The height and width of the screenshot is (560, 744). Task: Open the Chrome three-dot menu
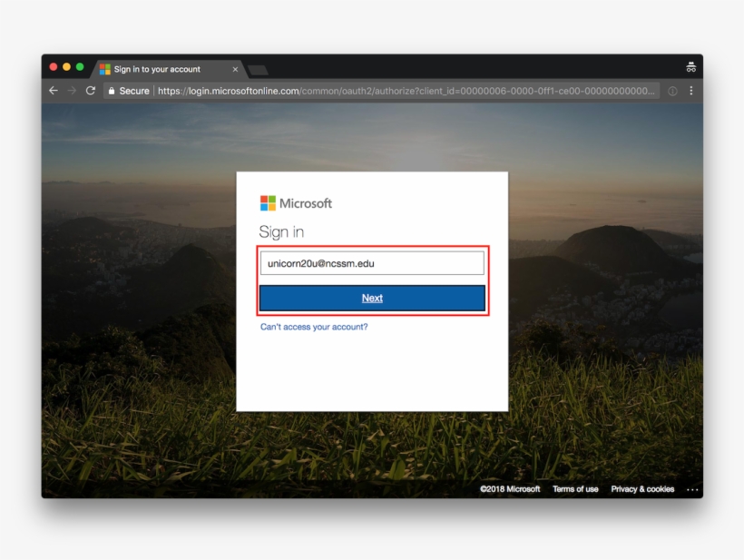click(691, 91)
